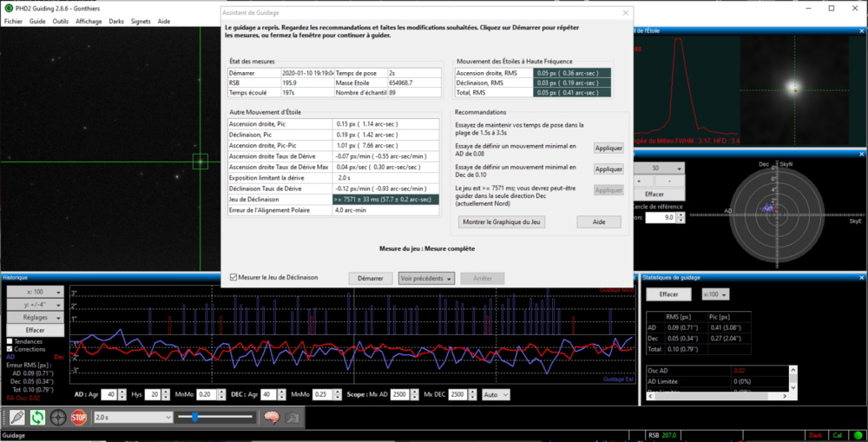Click the gamma slider thumb in toolbar
The height and width of the screenshot is (442, 868).
194,417
